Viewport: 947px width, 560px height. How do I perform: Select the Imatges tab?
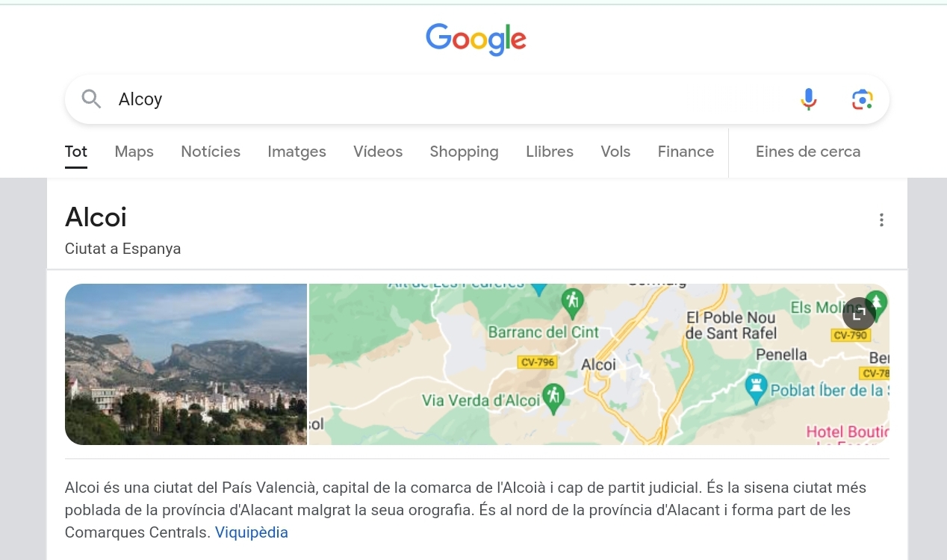point(296,152)
